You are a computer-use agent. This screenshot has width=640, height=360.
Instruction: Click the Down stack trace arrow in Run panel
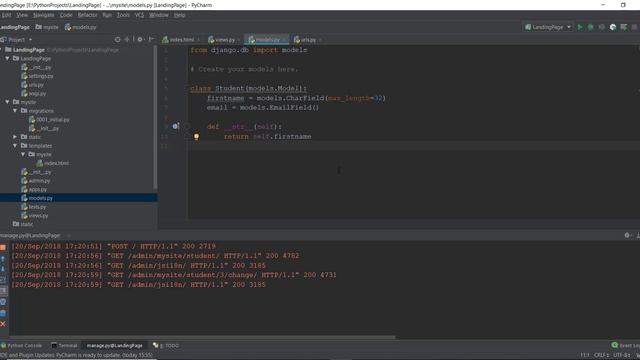point(3,269)
